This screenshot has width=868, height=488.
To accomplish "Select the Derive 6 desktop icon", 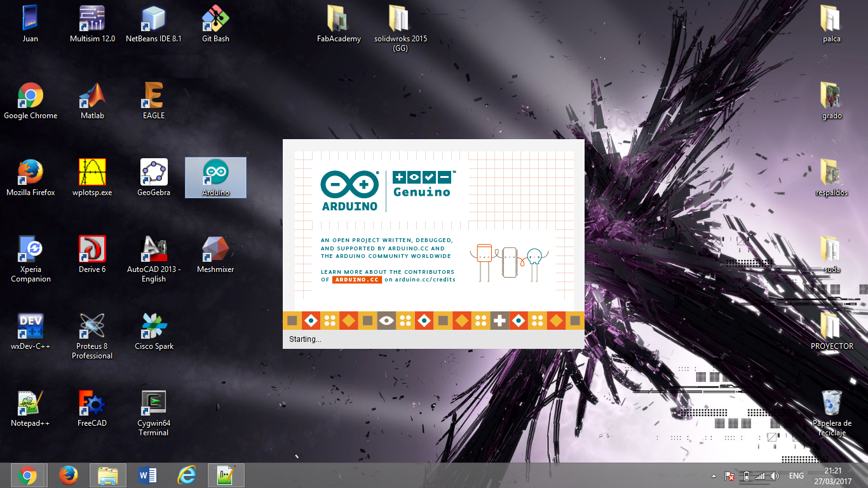I will pos(92,255).
